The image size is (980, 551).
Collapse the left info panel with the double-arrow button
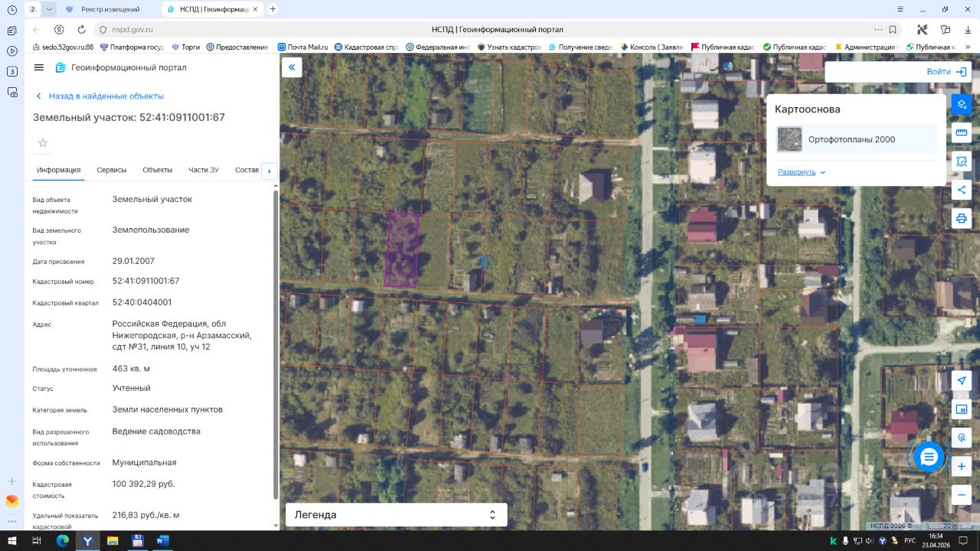tap(292, 67)
